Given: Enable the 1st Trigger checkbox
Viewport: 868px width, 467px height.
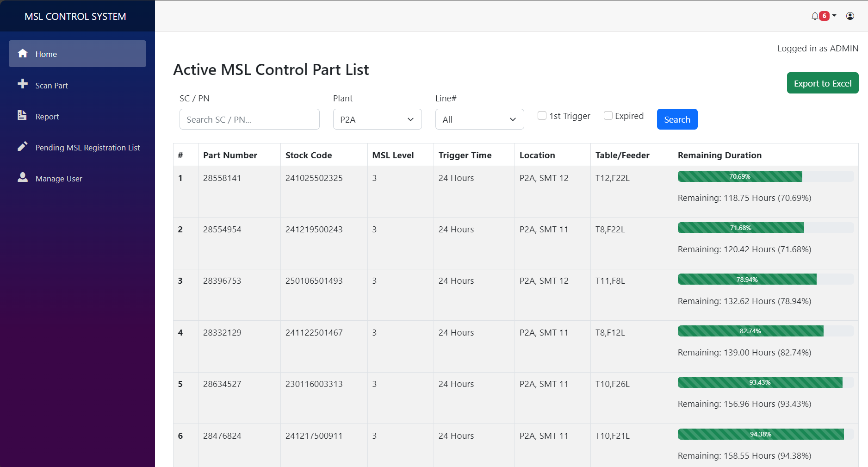Looking at the screenshot, I should 542,116.
